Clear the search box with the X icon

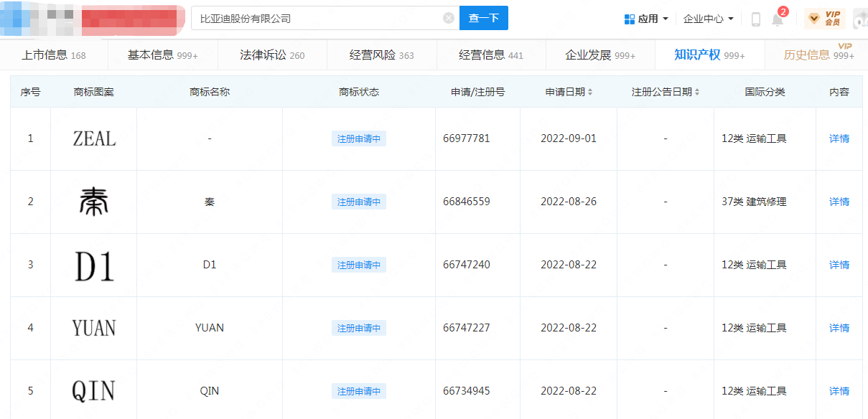pyautogui.click(x=449, y=19)
